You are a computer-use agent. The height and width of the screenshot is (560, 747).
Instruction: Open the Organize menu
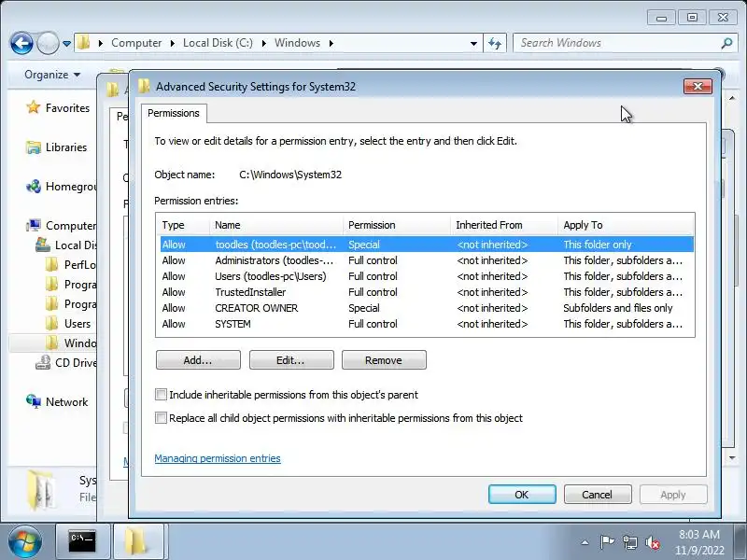coord(52,75)
